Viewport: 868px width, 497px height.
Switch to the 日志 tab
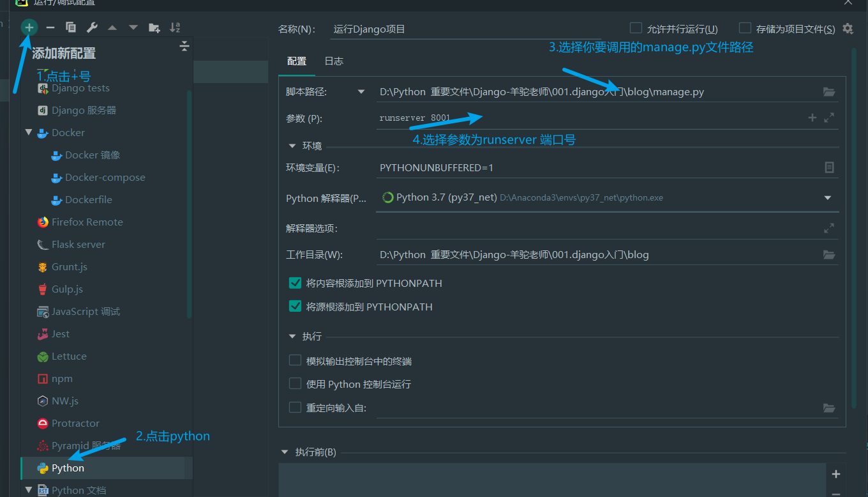click(334, 61)
